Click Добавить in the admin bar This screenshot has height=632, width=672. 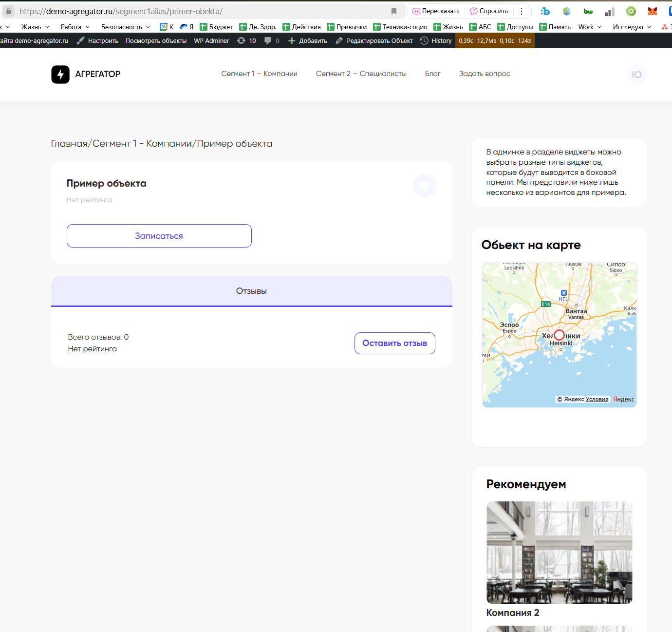(308, 40)
